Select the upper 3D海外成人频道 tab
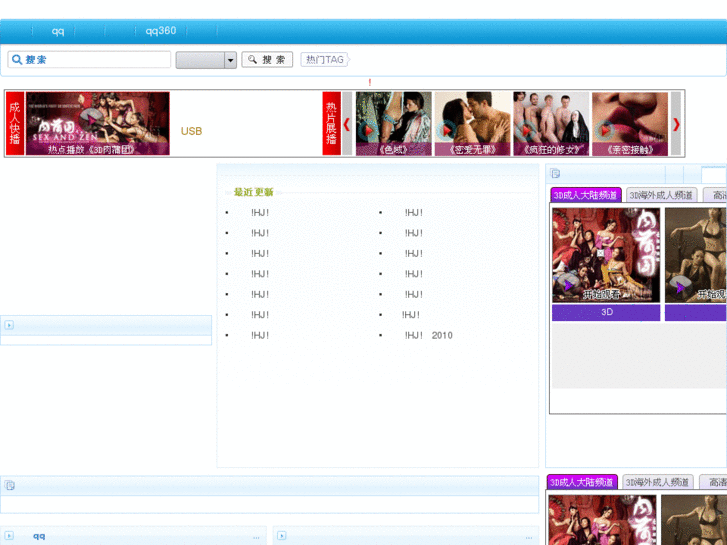 661,195
